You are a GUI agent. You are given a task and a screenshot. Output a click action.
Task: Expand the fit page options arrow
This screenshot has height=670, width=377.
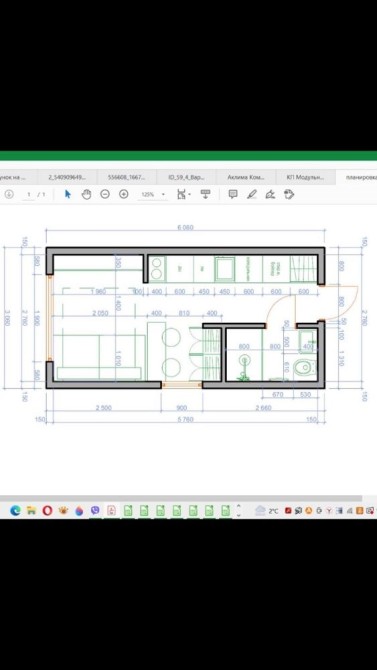(189, 194)
